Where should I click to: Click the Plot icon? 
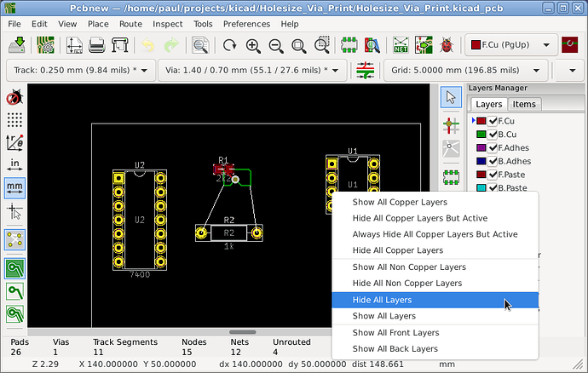pos(119,45)
